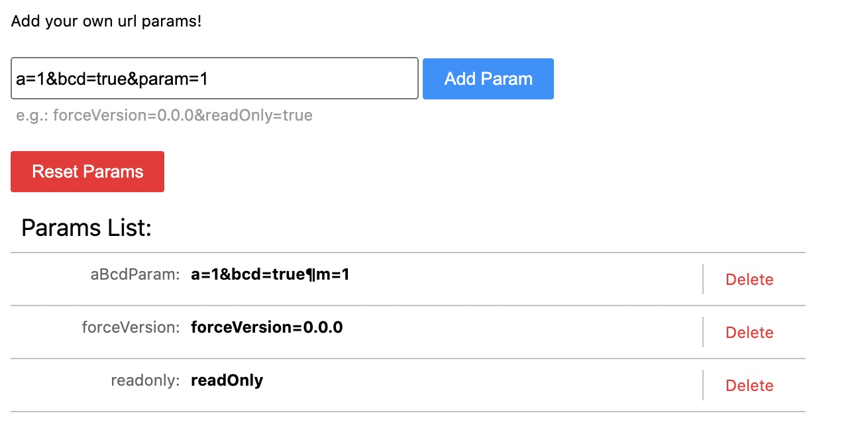
Task: Delete the forceVersion entry
Action: [749, 333]
